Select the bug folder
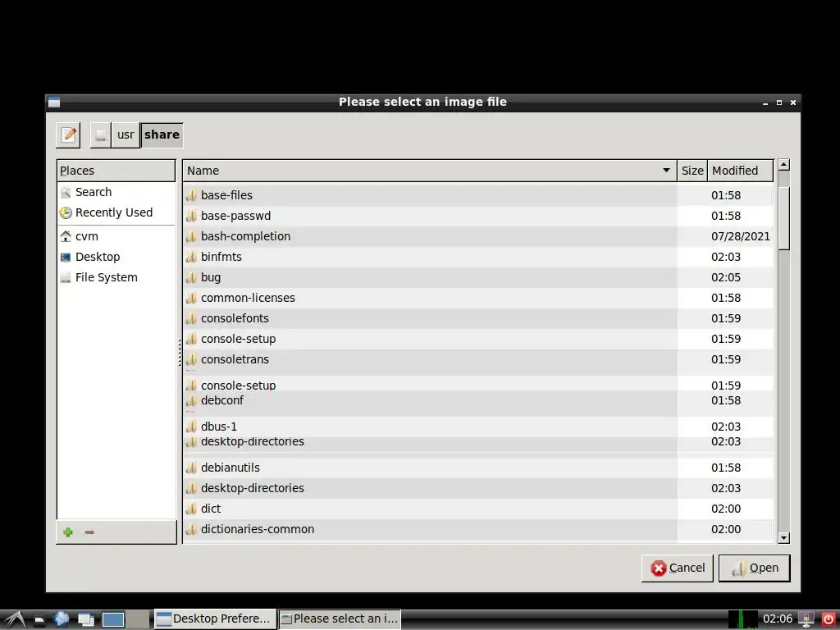 tap(478, 277)
